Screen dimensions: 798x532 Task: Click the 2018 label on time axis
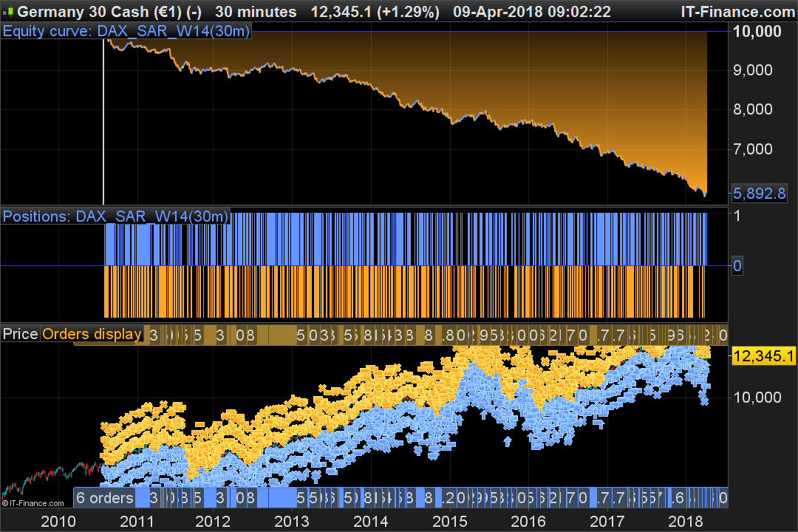[x=685, y=522]
